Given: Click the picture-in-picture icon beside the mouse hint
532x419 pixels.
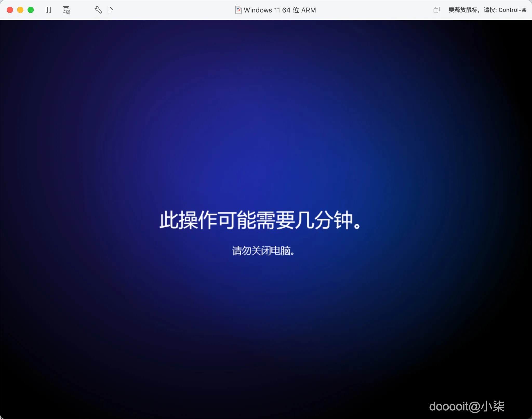Looking at the screenshot, I should [436, 10].
